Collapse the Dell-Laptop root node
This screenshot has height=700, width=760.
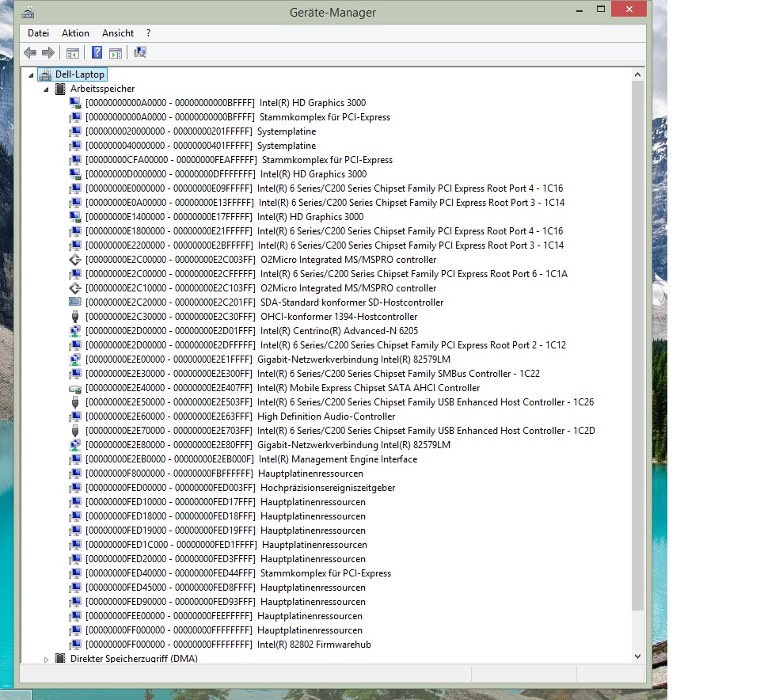pyautogui.click(x=31, y=75)
